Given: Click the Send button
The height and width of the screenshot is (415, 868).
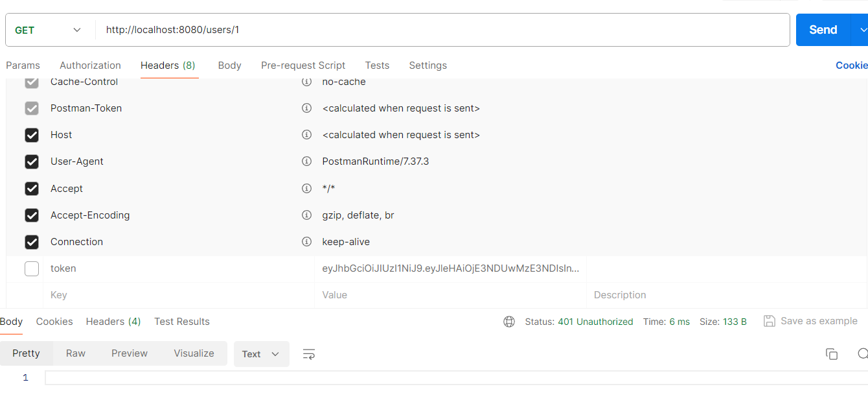Looking at the screenshot, I should [x=823, y=30].
